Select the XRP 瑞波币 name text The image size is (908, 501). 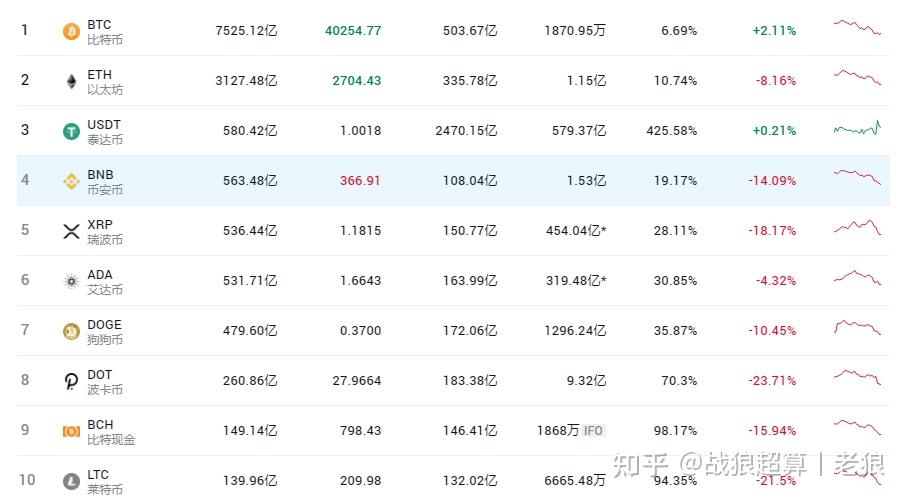(104, 239)
